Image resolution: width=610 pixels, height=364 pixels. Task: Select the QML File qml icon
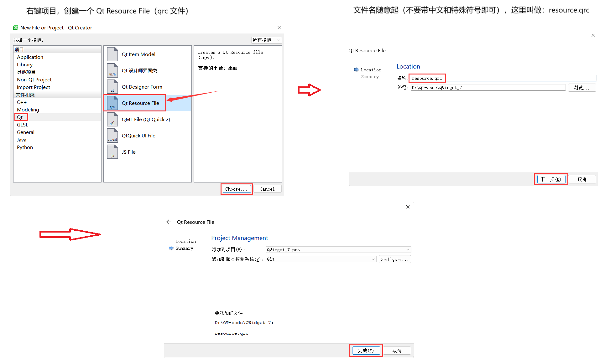coord(112,119)
